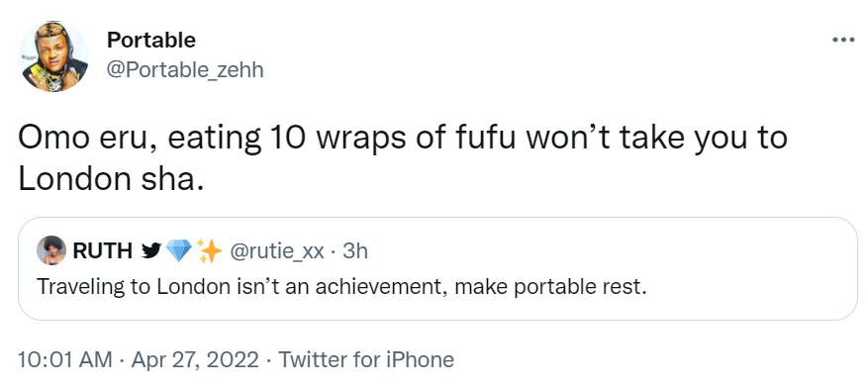This screenshot has width=868, height=387.
Task: Click the 'London sha.' text line
Action: (109, 178)
